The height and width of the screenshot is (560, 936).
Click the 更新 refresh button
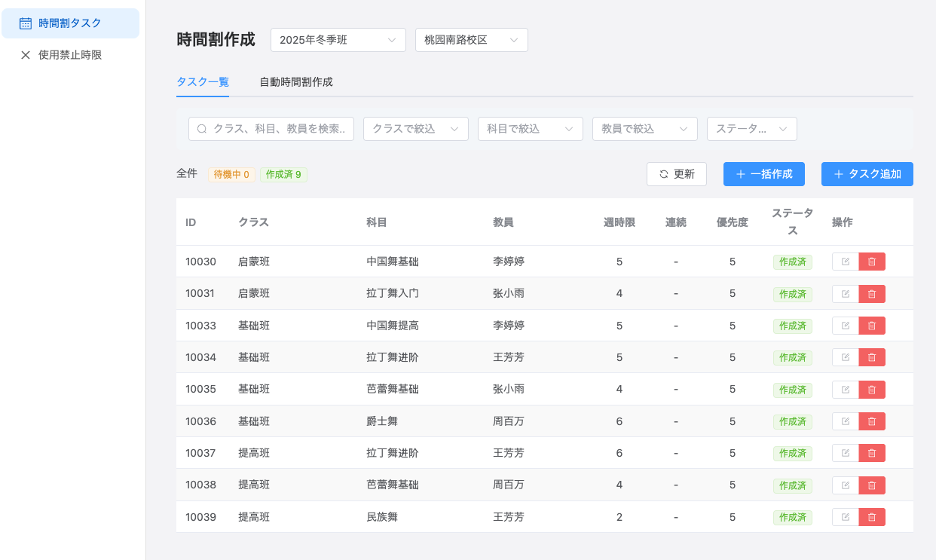tap(676, 174)
